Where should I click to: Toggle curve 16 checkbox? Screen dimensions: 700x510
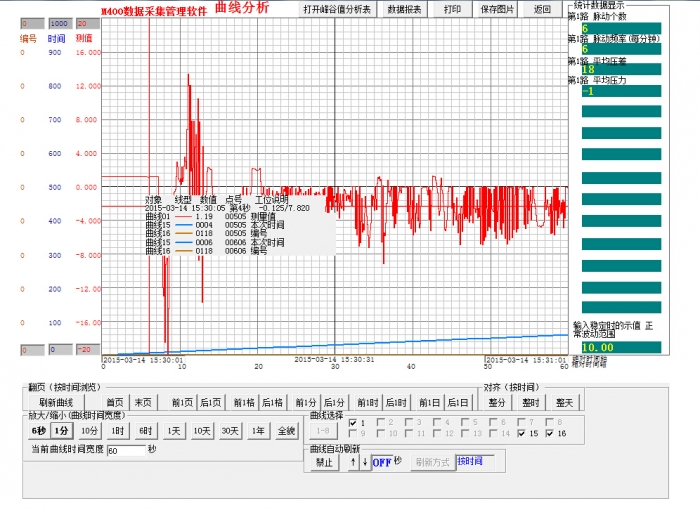(550, 433)
